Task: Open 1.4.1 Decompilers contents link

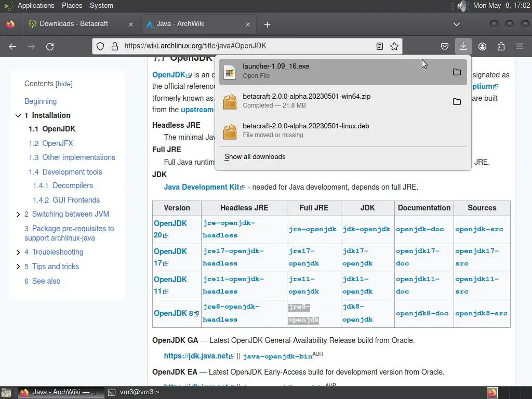Action: (63, 185)
